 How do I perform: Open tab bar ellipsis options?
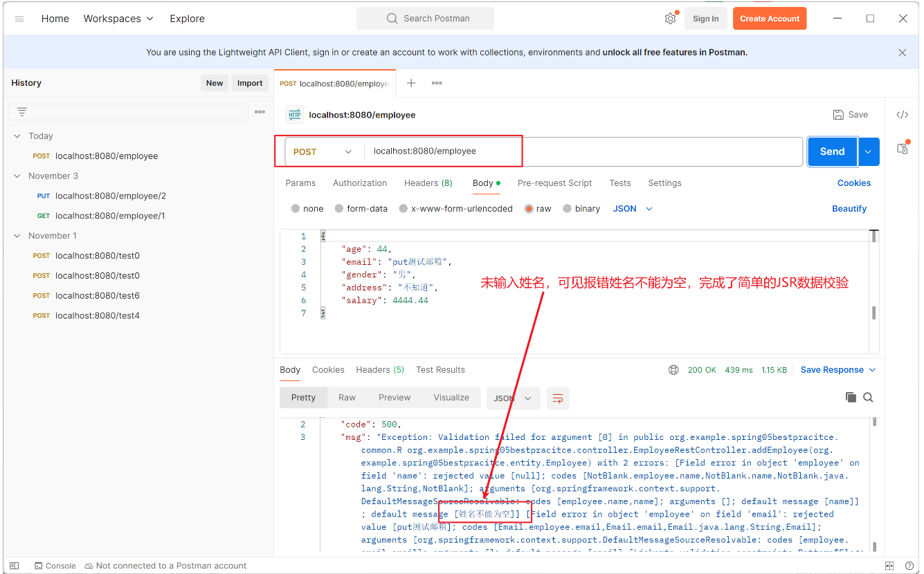(x=437, y=83)
